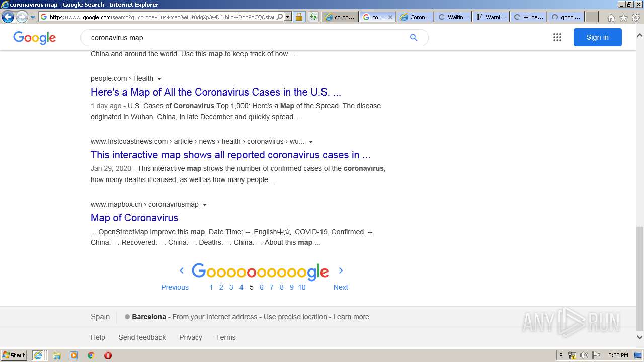Viewport: 644px width, 362px height.
Task: Click the network tray icon
Action: [x=572, y=355]
